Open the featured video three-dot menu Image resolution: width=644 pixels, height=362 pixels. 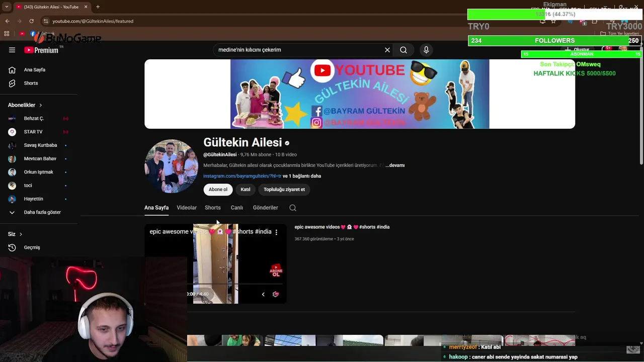[276, 232]
